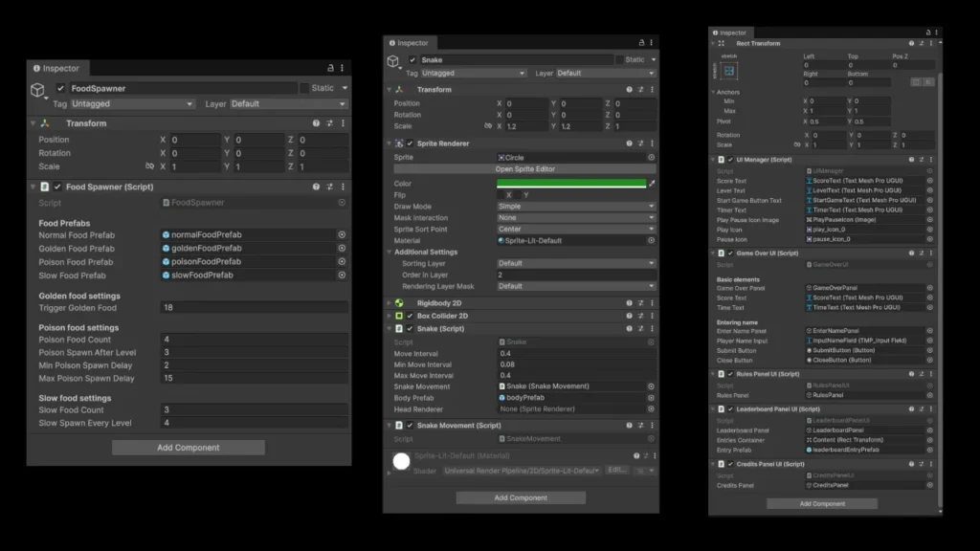The height and width of the screenshot is (551, 980).
Task: Open help for Snake Sprite Renderer
Action: 630,143
